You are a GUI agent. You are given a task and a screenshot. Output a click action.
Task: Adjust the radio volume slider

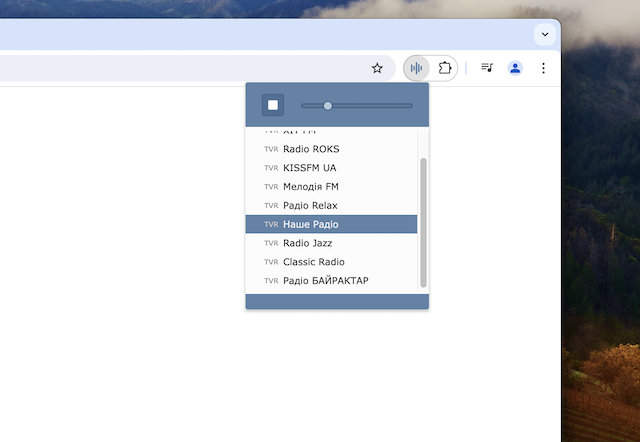(357, 106)
